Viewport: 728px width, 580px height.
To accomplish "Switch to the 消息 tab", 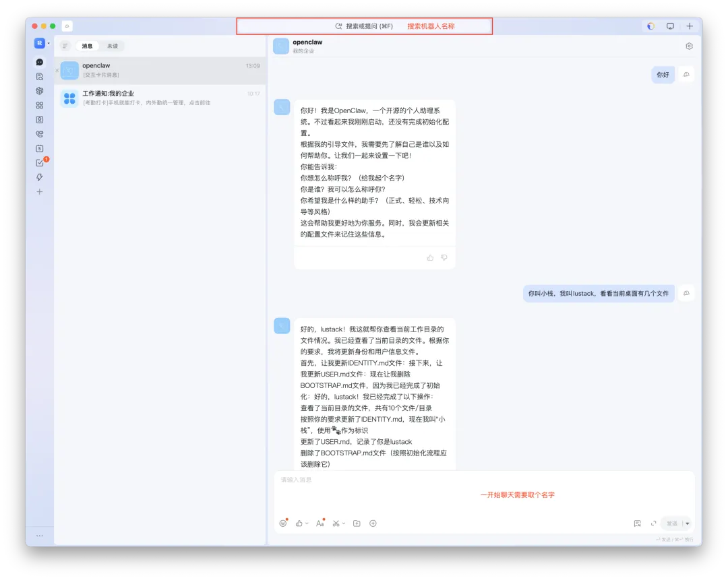I will [87, 46].
